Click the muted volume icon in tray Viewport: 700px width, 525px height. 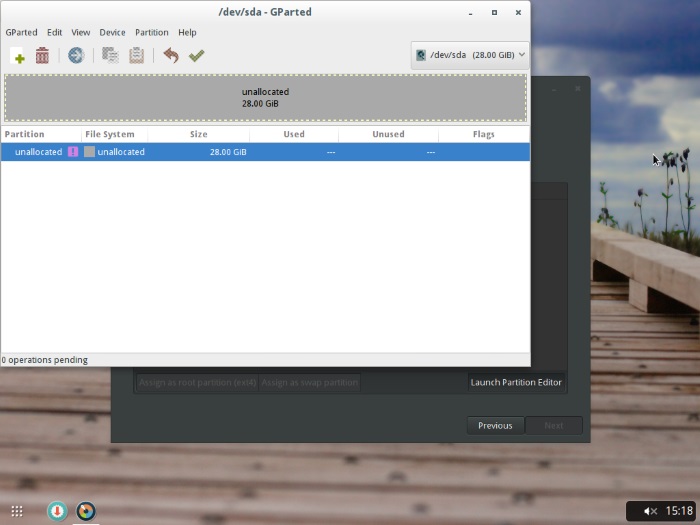pos(650,511)
